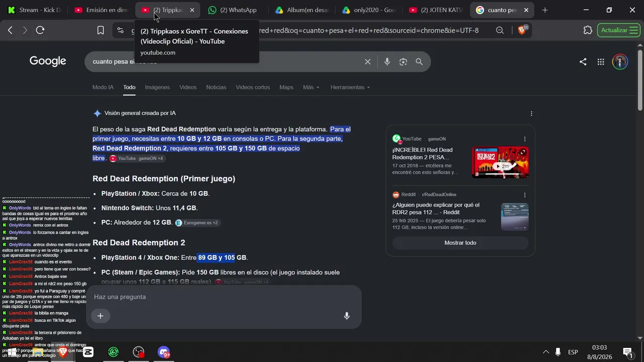Open the Reddit 'RDR2 pesa 112' link
Viewport: 644px width, 362px height.
(436, 209)
